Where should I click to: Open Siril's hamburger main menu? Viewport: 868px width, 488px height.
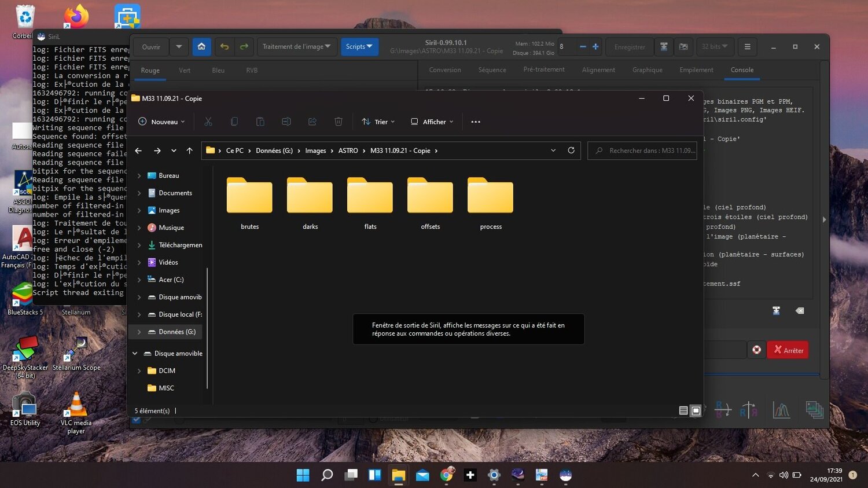(x=747, y=47)
